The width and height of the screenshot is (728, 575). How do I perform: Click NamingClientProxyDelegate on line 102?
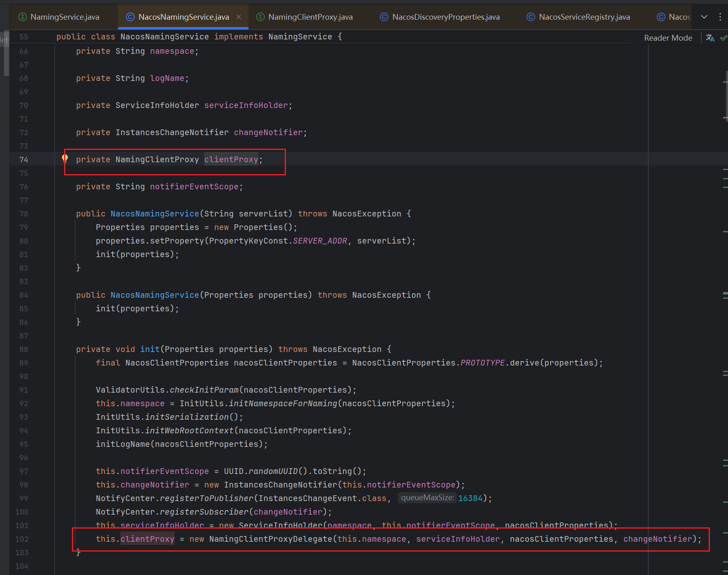pyautogui.click(x=270, y=539)
